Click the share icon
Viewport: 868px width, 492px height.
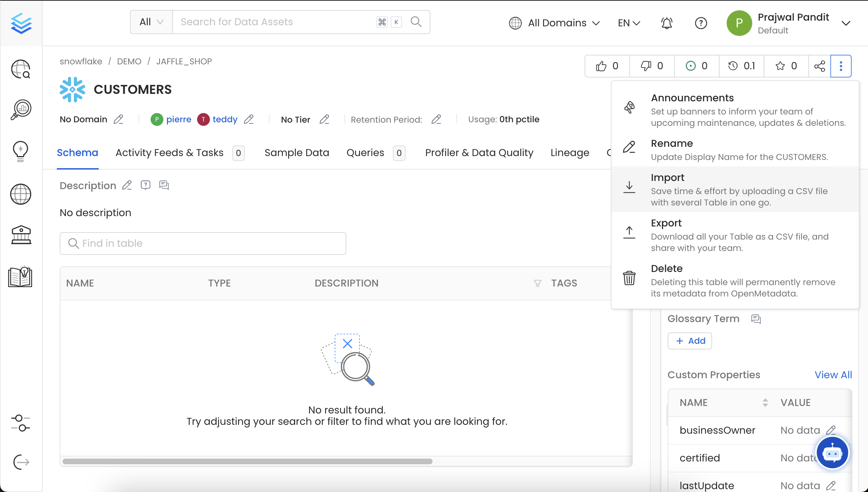pyautogui.click(x=819, y=66)
